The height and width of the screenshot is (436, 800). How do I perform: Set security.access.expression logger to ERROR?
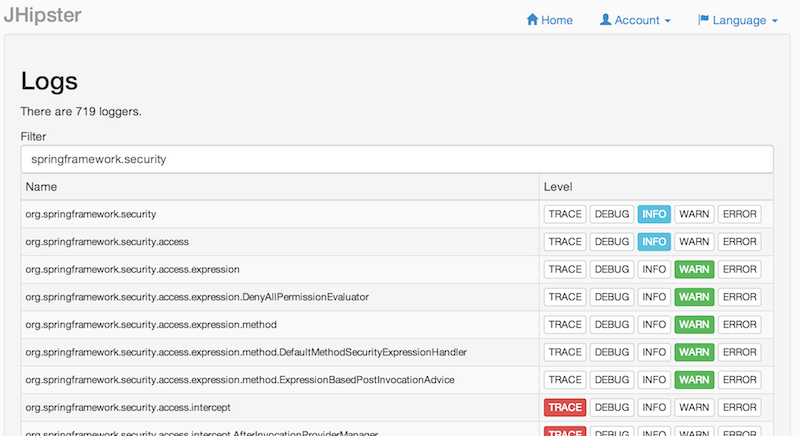click(x=739, y=269)
